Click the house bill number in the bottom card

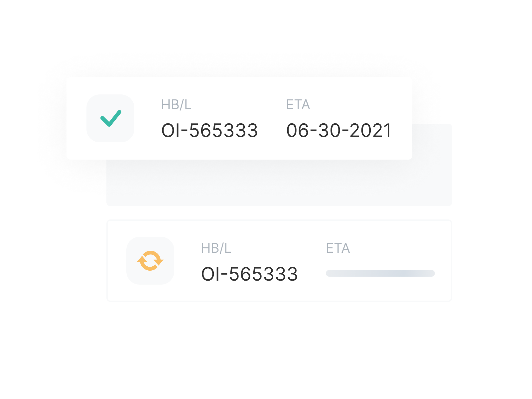(x=249, y=274)
